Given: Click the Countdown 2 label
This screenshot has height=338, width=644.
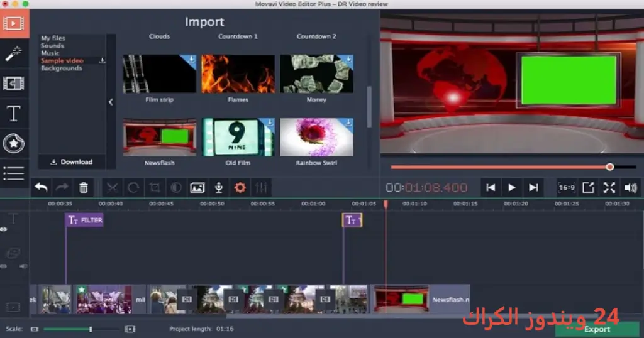Looking at the screenshot, I should [x=316, y=36].
